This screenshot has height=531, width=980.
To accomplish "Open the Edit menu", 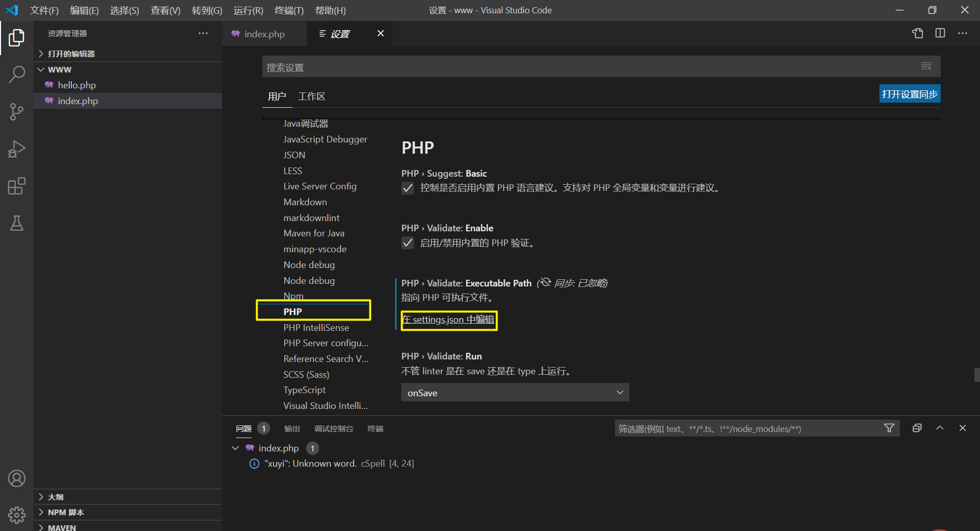I will [84, 10].
